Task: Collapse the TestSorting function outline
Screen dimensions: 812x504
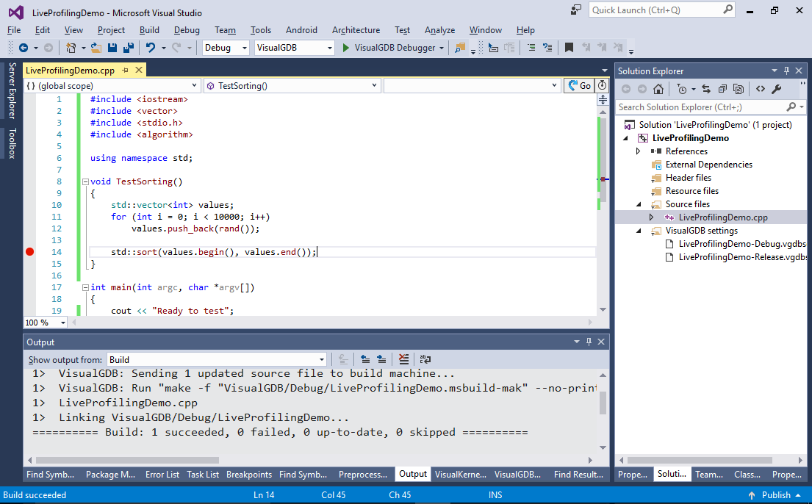Action: 85,181
